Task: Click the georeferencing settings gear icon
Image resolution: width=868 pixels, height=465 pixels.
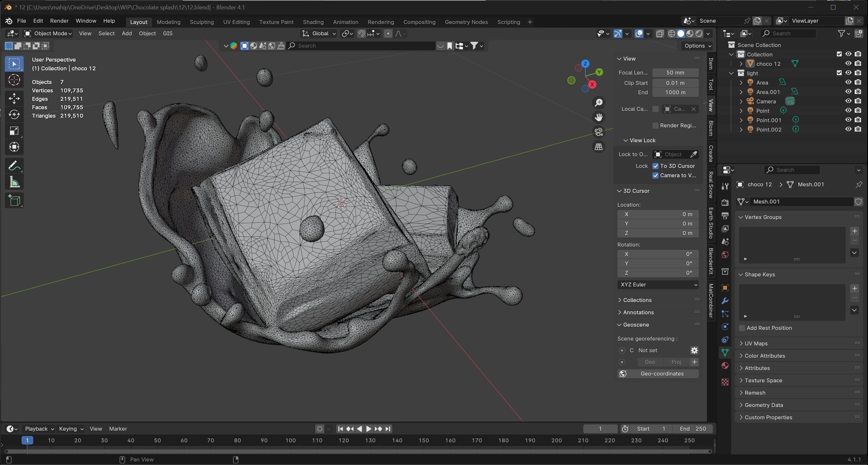Action: point(694,350)
